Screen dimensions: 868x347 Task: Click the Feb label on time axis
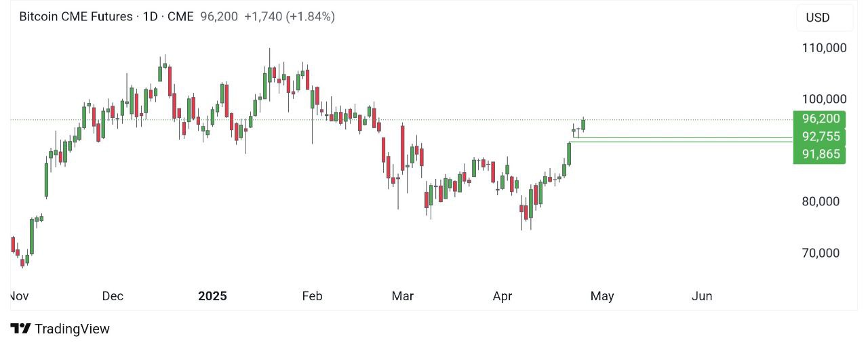312,296
